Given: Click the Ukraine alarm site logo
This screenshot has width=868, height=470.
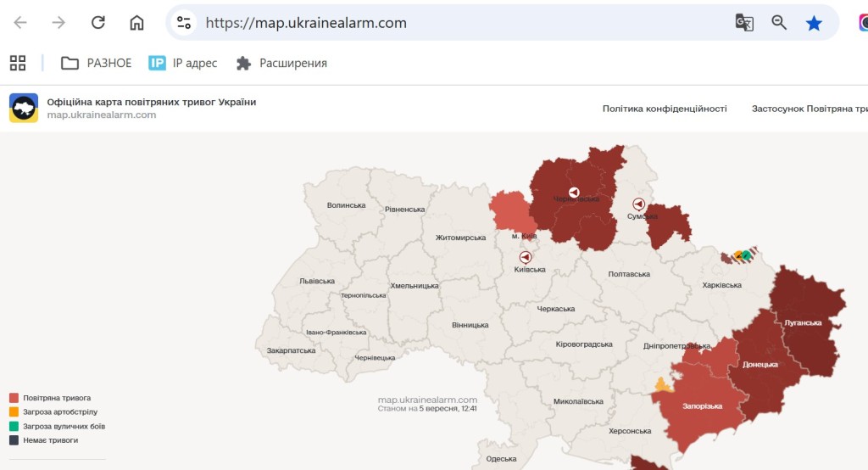Looking at the screenshot, I should (x=24, y=108).
